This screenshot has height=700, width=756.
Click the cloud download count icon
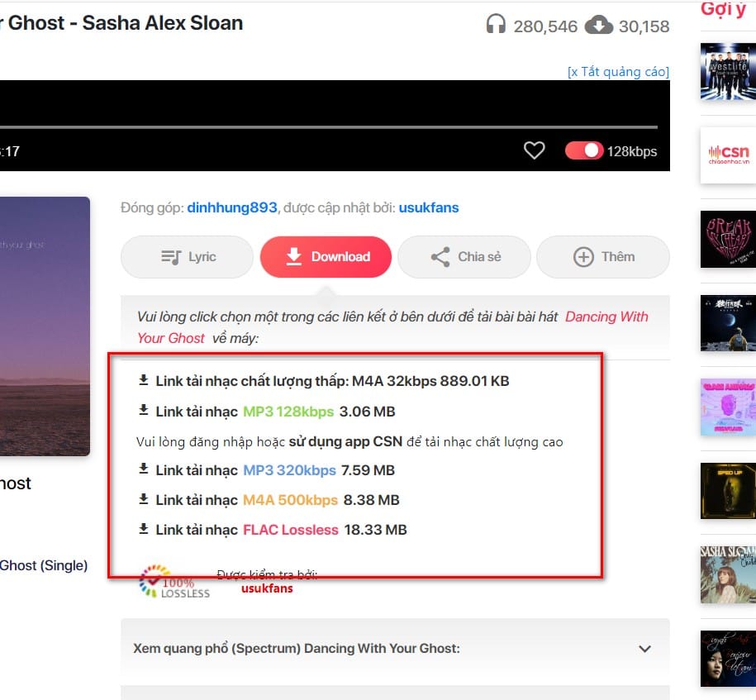(x=599, y=26)
